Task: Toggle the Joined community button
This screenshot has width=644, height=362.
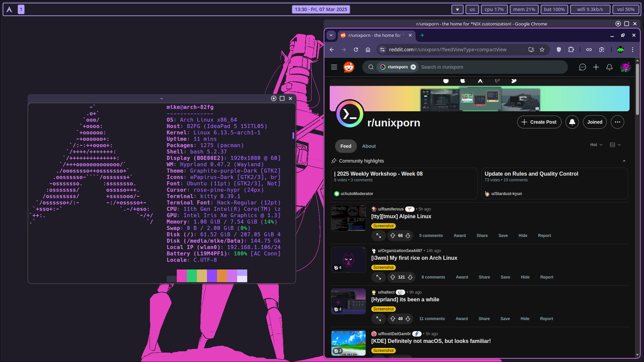Action: click(x=595, y=122)
